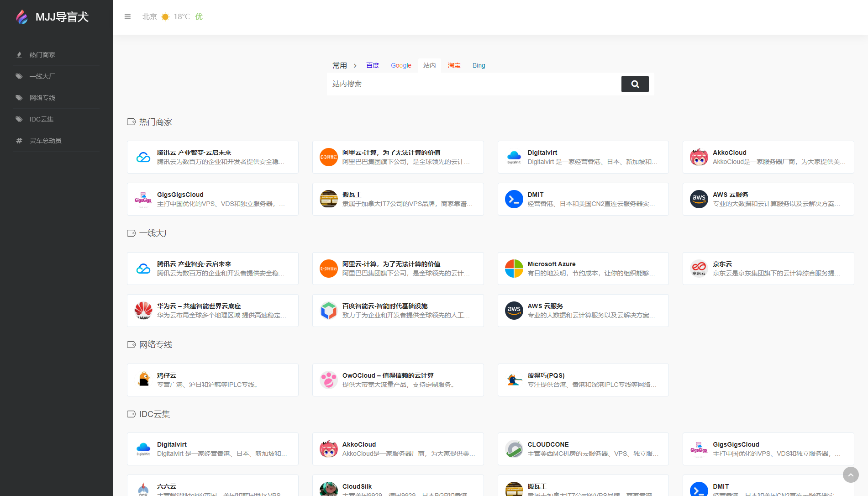Screen dimensions: 868x496
Task: Select the Bing search tab
Action: tap(479, 66)
